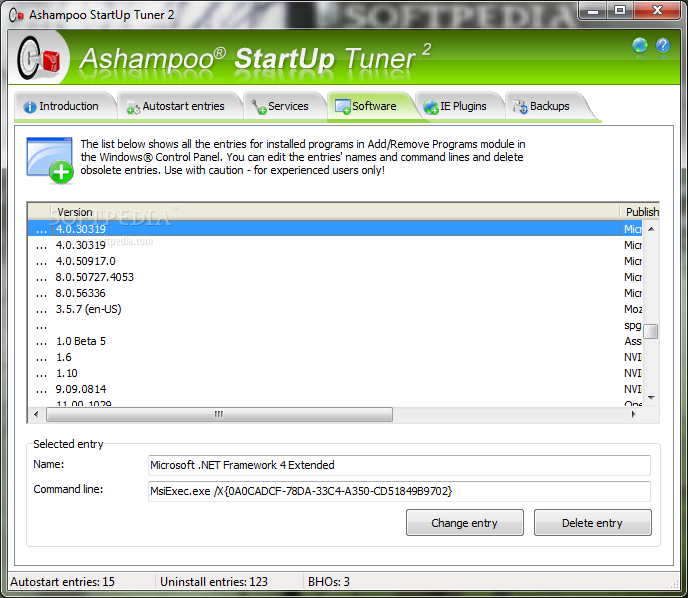Viewport: 688px width, 598px height.
Task: Click the Services tab wrench icon
Action: pyautogui.click(x=259, y=107)
